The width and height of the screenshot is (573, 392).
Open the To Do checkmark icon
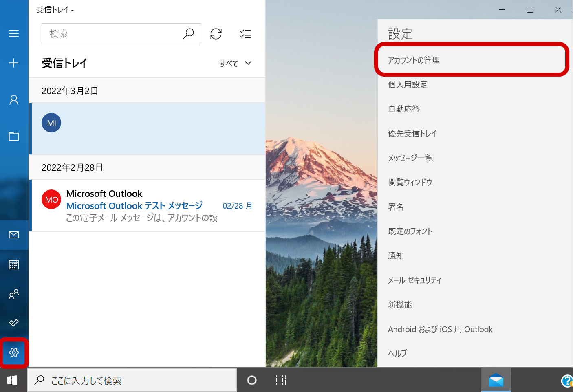pyautogui.click(x=14, y=323)
